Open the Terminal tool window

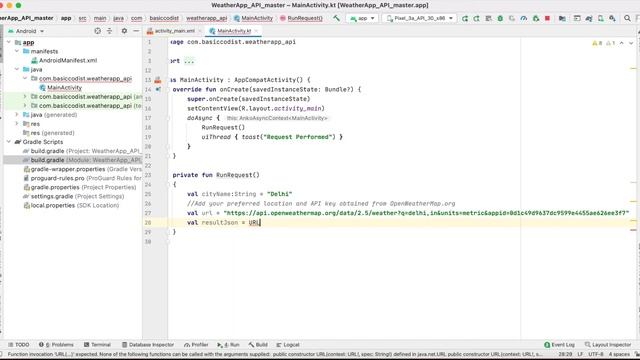pos(97,345)
